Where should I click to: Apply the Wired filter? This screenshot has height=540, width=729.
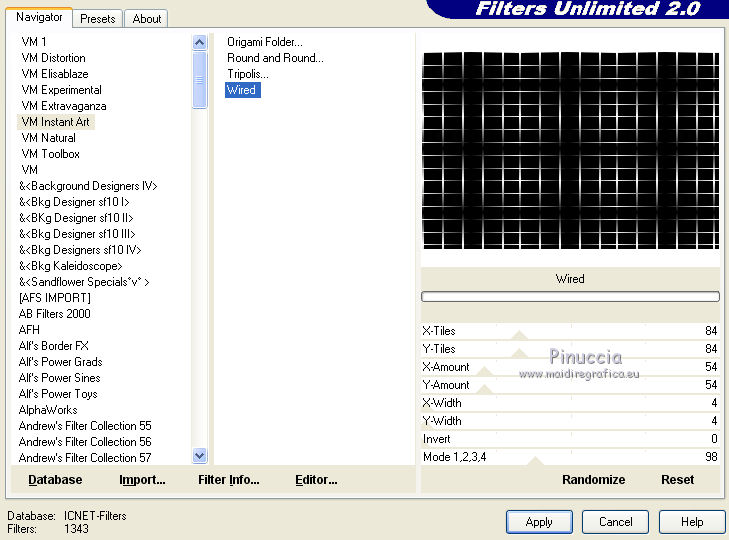(x=539, y=522)
